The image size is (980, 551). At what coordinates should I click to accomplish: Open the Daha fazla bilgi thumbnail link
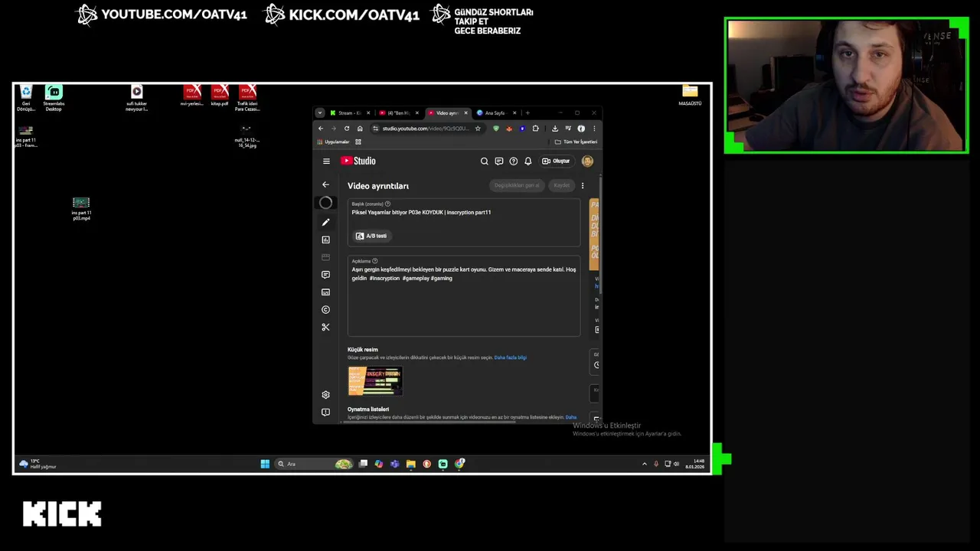[510, 357]
